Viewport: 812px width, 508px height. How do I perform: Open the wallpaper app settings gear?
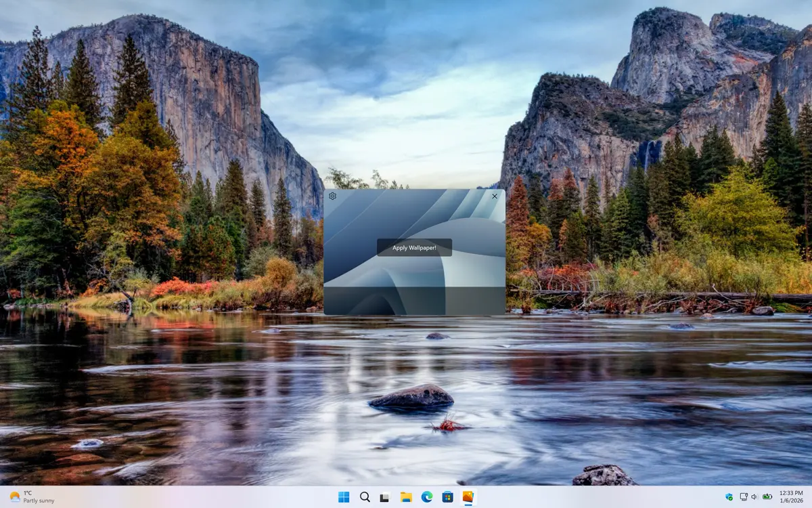tap(332, 196)
